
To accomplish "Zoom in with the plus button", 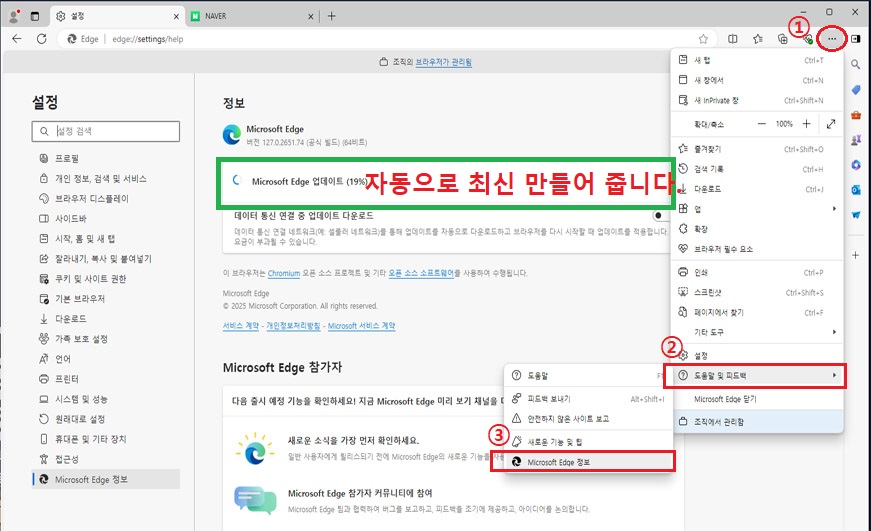I will click(x=807, y=124).
